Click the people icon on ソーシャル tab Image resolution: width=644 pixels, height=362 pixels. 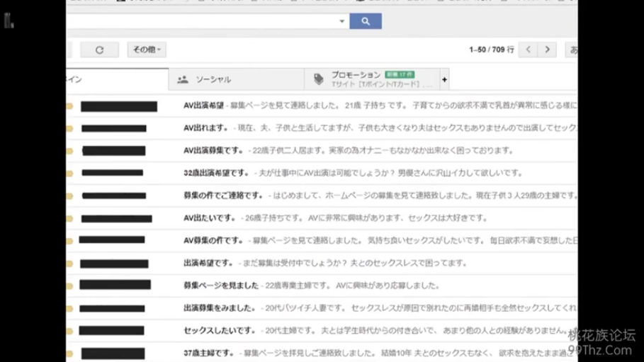[x=182, y=79]
